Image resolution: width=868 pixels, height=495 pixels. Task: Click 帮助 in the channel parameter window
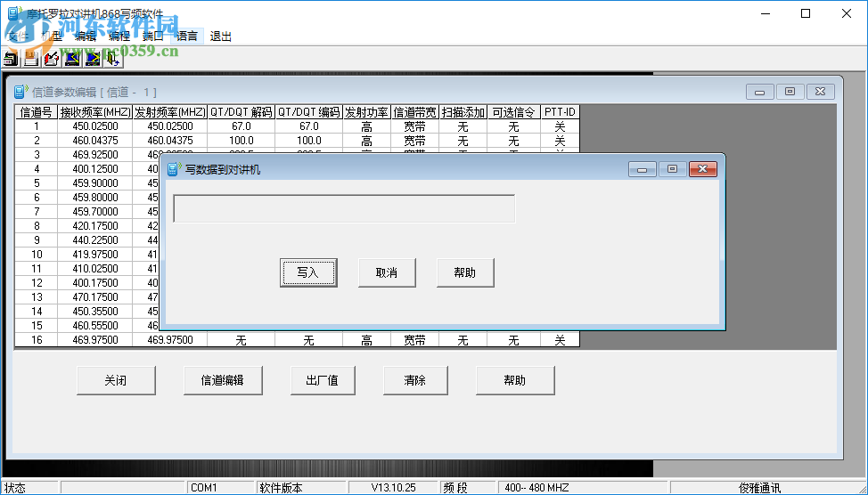[x=515, y=380]
